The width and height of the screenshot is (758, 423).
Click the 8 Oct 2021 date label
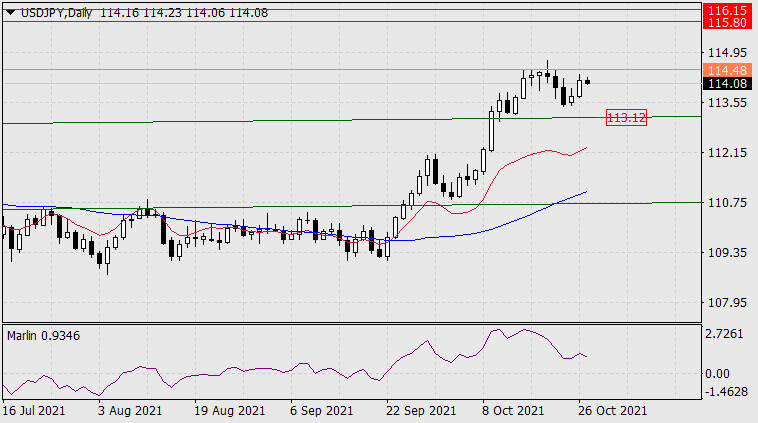[513, 411]
